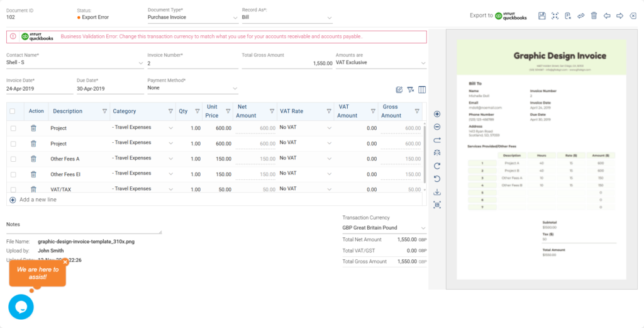The height and width of the screenshot is (328, 644).
Task: Click the Invoice Number input field
Action: [189, 64]
